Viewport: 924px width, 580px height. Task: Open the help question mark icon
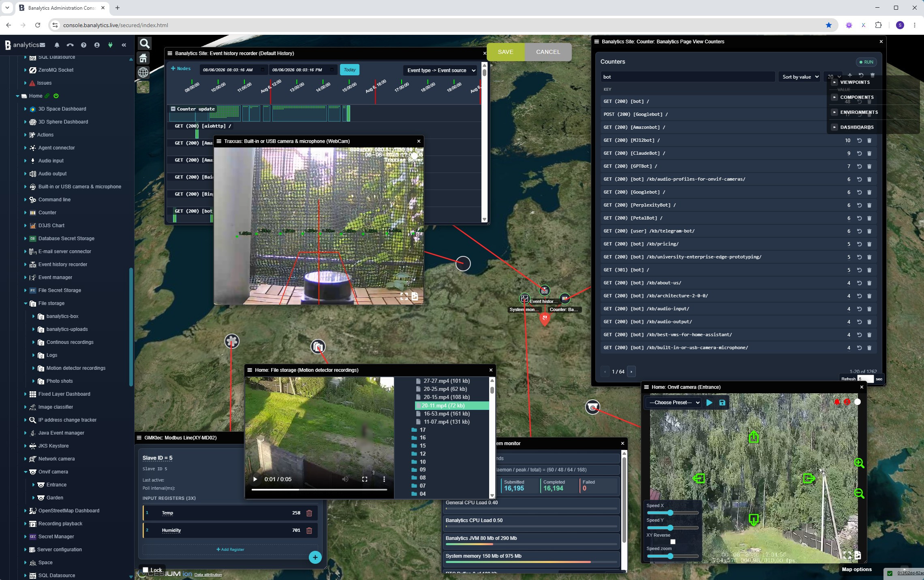(83, 45)
